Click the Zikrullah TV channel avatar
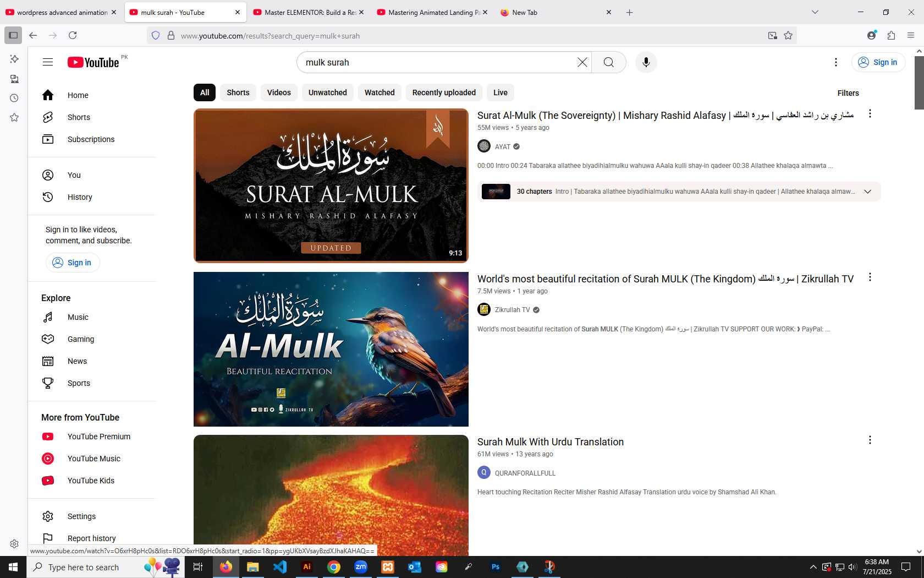Viewport: 924px width, 578px height. [x=484, y=309]
